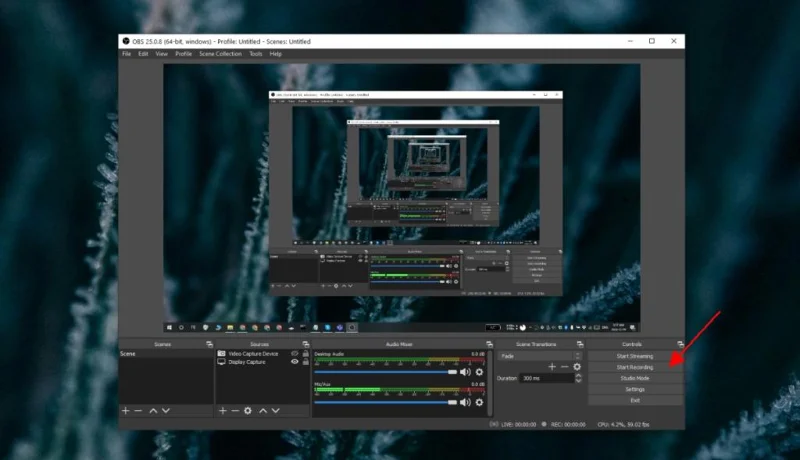Open the Scene Collection menu

tap(220, 54)
